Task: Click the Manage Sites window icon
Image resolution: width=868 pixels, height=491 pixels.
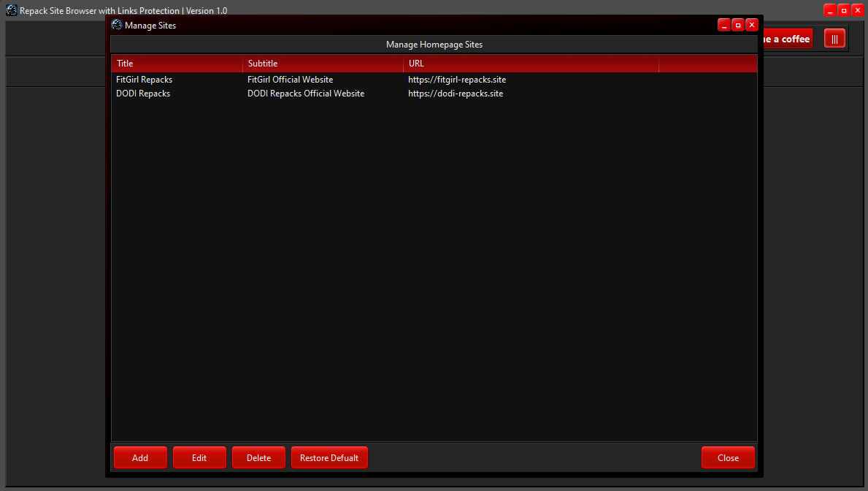Action: (x=116, y=25)
